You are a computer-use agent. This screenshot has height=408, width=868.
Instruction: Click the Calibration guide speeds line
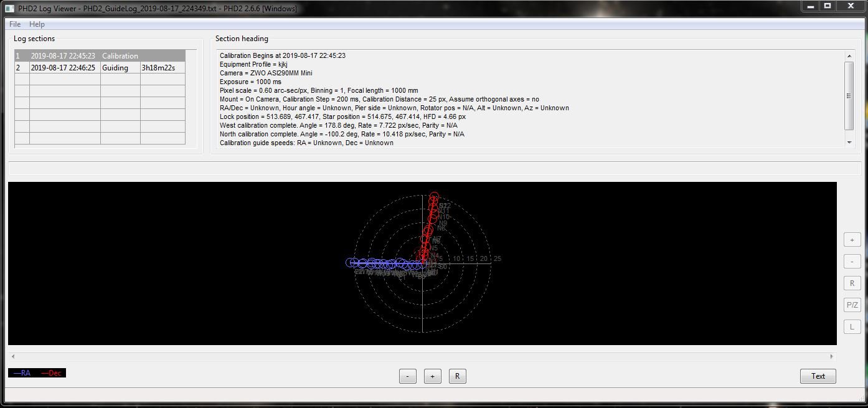coord(306,143)
